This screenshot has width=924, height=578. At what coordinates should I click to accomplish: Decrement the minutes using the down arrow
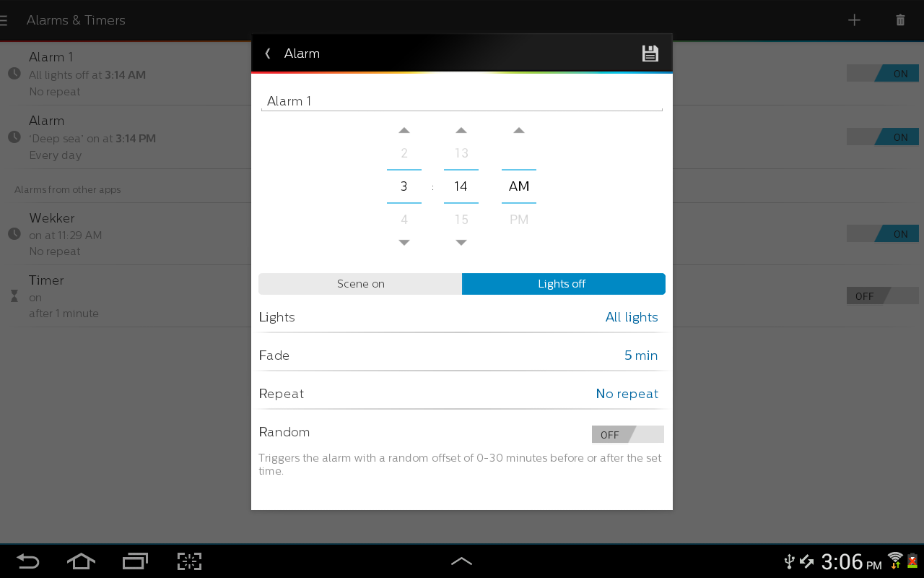click(x=461, y=243)
